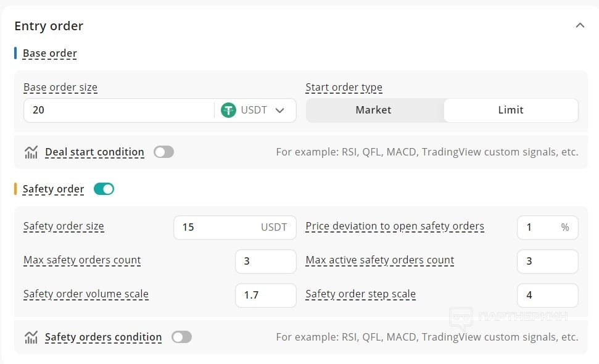The image size is (599, 364).
Task: Edit the Safety order volume scale field
Action: 265,295
